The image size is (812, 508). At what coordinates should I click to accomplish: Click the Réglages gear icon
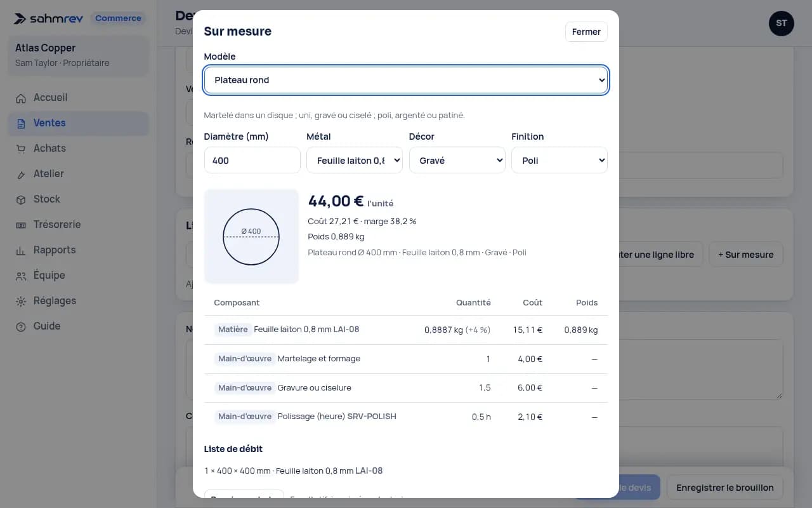tap(21, 301)
